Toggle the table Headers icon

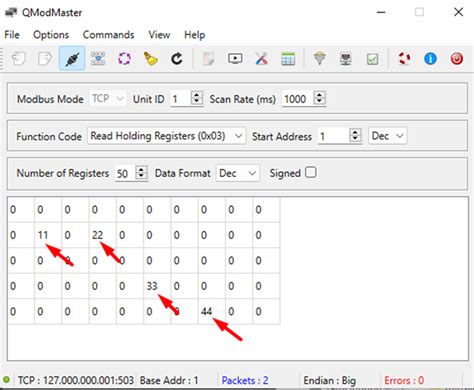288,59
